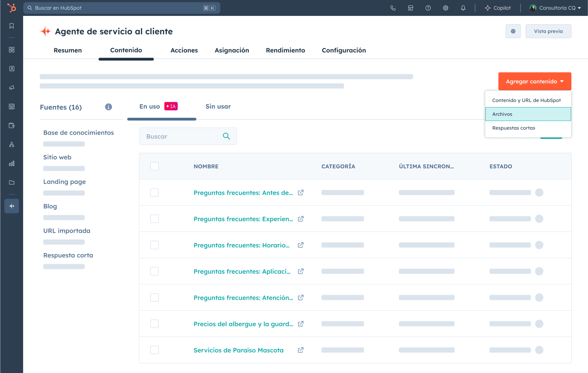This screenshot has width=588, height=373.
Task: Open external link for Preguntas frecuentes: Atención
Action: [x=301, y=297]
